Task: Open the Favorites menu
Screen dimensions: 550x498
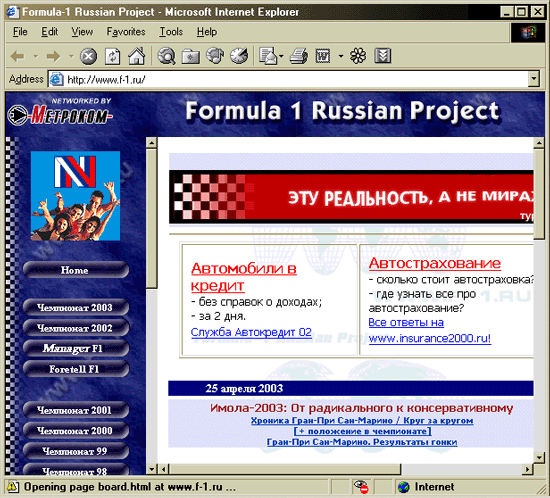Action: click(x=126, y=32)
